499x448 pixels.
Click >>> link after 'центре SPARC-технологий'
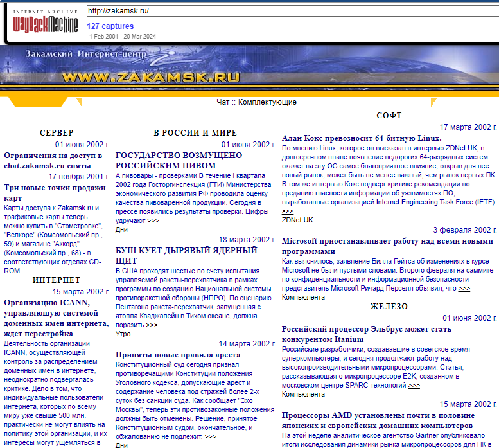pyautogui.click(x=414, y=385)
